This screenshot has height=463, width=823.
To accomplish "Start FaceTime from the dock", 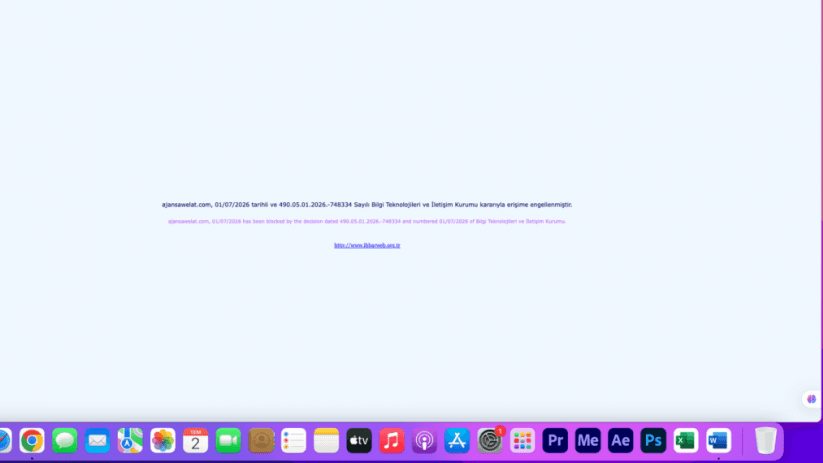I will pos(228,440).
